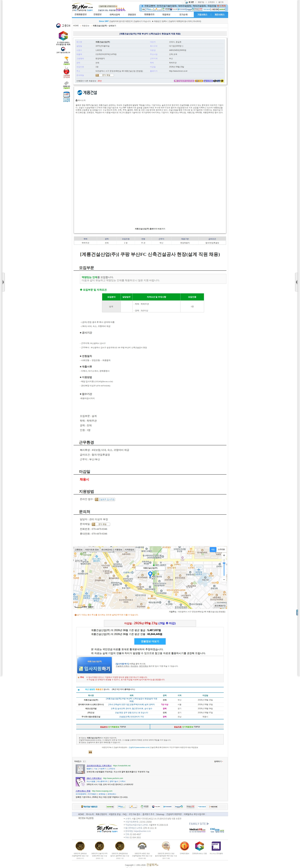Click the 로드뷰(보기) map button
This screenshot has width=300, height=868.
coord(220,606)
